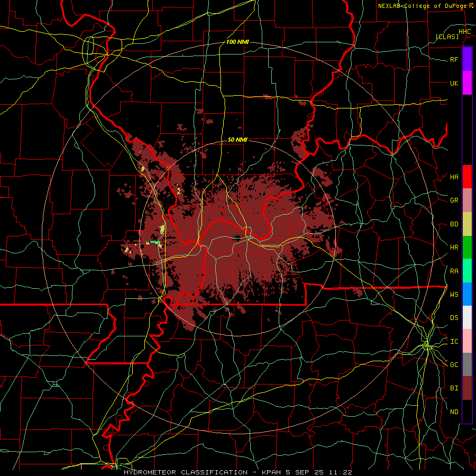Click the UK magenta legend swatch

coord(467,83)
